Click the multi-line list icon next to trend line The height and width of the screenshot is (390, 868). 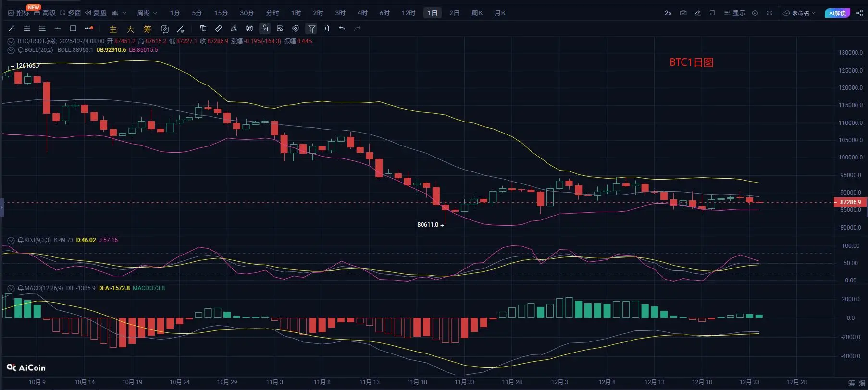(x=27, y=29)
